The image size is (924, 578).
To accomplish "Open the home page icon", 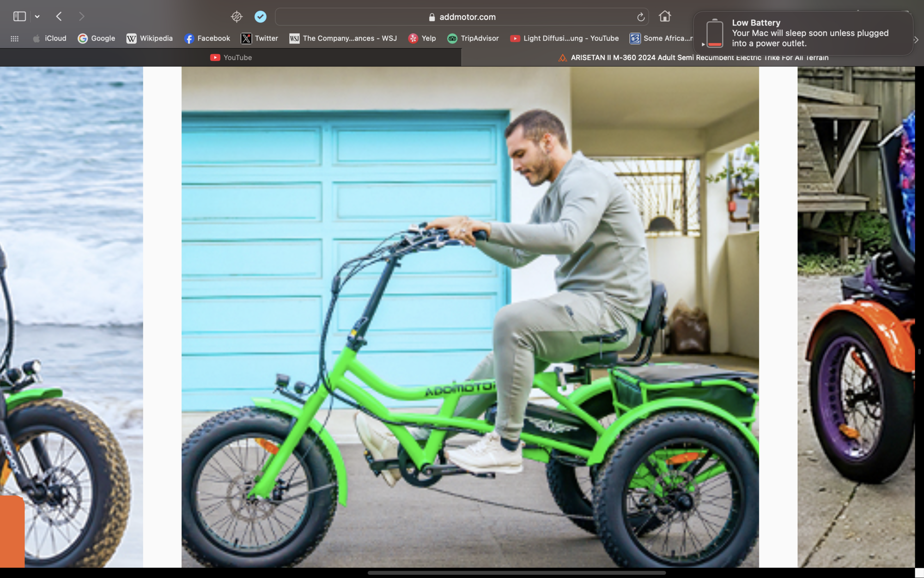I will click(x=664, y=17).
